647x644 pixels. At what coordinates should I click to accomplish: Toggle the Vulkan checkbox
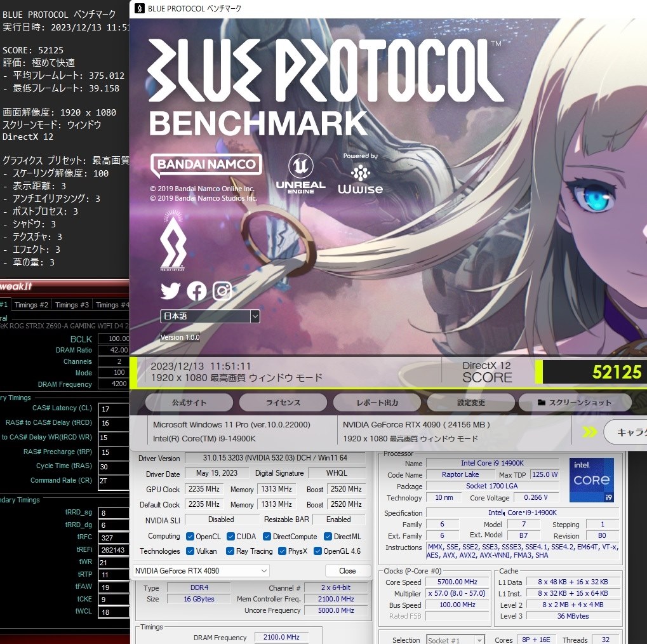[x=190, y=551]
